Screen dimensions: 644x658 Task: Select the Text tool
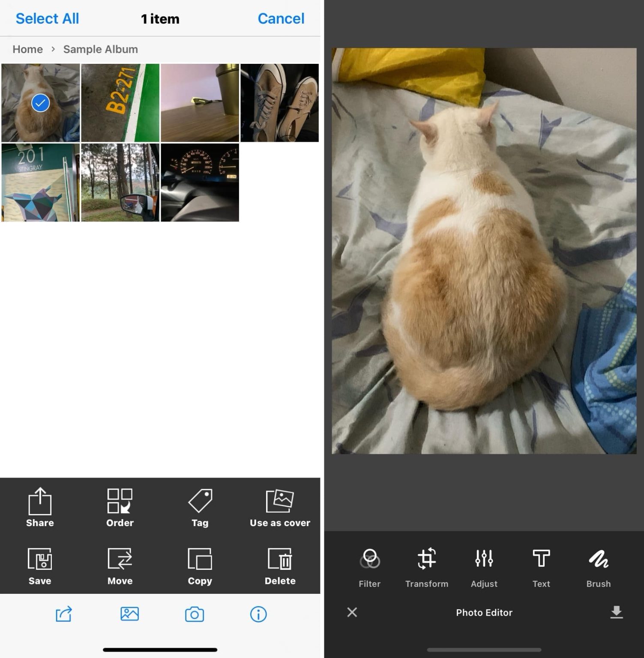point(541,565)
